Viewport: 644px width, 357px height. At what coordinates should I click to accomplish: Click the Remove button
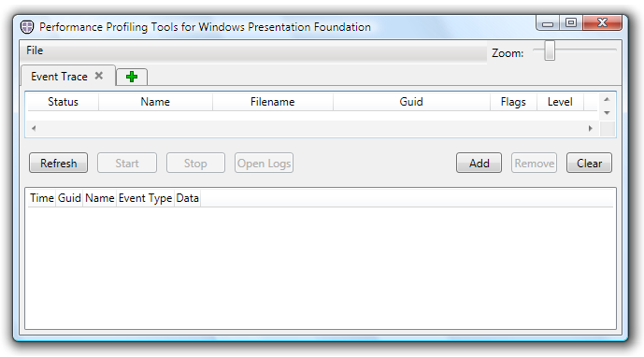click(x=534, y=164)
